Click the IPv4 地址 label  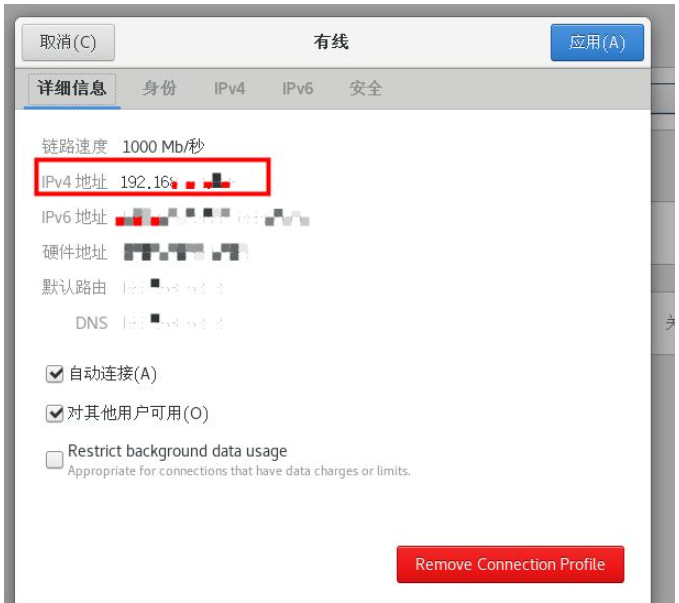click(x=74, y=182)
